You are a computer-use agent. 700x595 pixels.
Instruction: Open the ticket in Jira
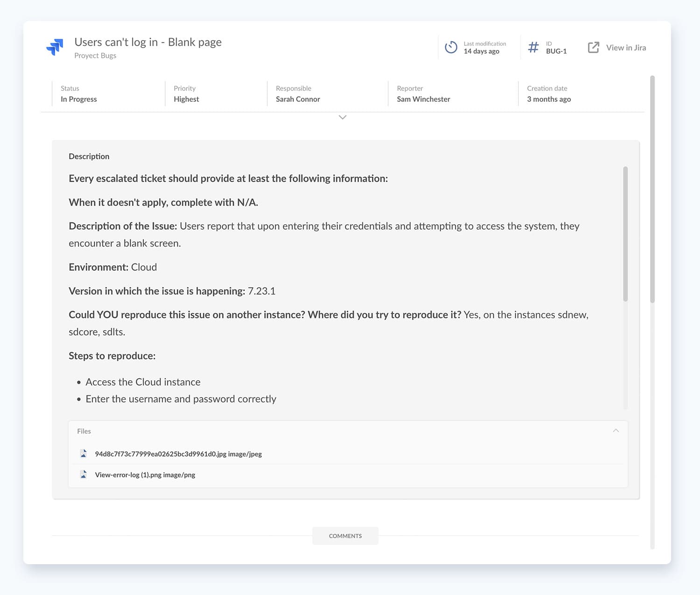pyautogui.click(x=625, y=47)
